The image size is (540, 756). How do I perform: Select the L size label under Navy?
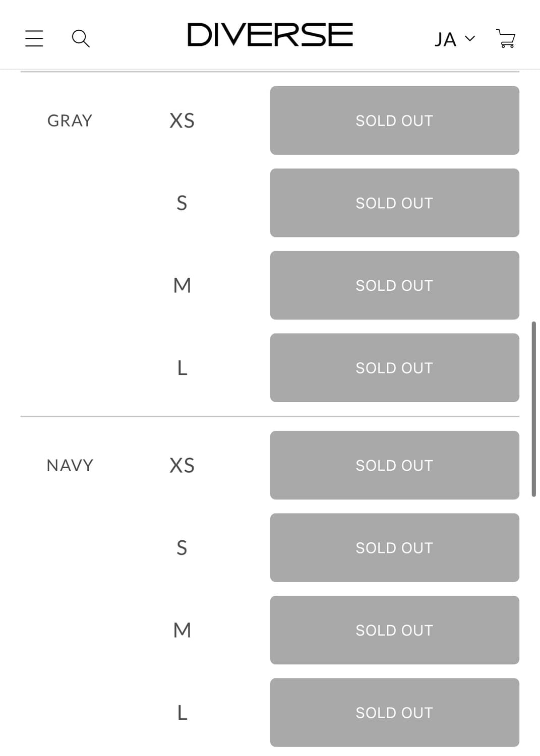tap(182, 713)
